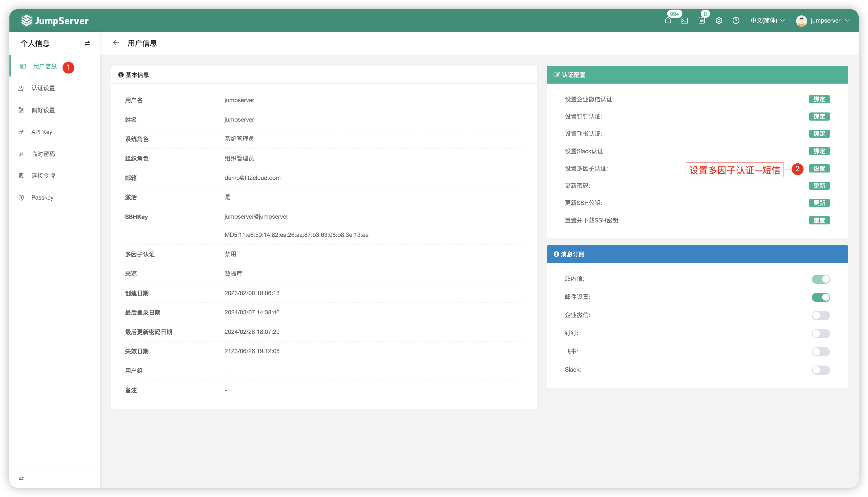Disable the 邮件设置 subscription switch
Viewport: 868px width, 497px height.
pos(821,297)
